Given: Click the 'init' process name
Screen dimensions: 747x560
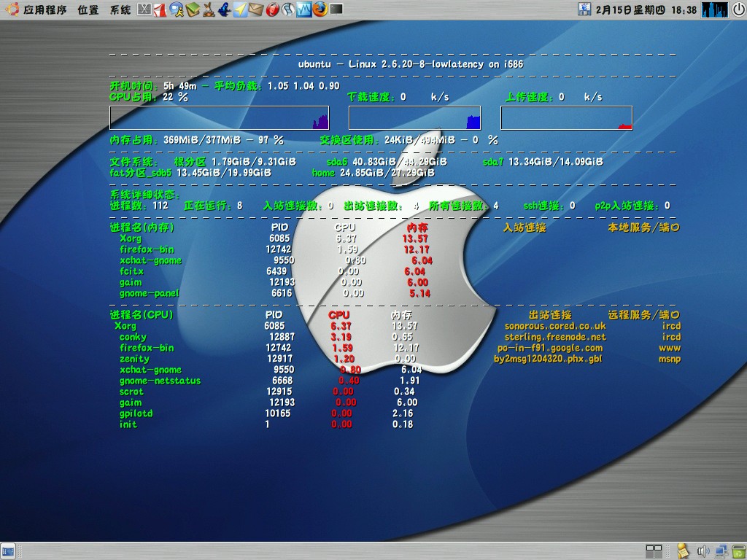Looking at the screenshot, I should tap(128, 424).
